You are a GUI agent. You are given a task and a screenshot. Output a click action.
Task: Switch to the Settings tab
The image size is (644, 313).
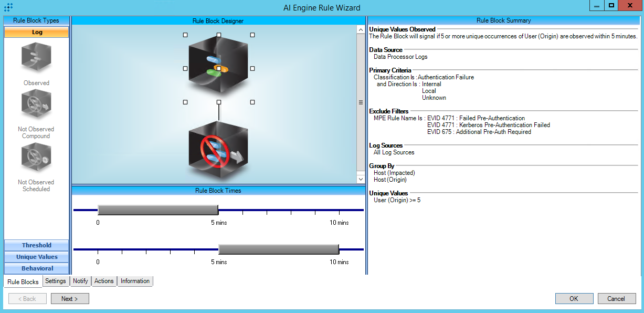[x=56, y=281]
